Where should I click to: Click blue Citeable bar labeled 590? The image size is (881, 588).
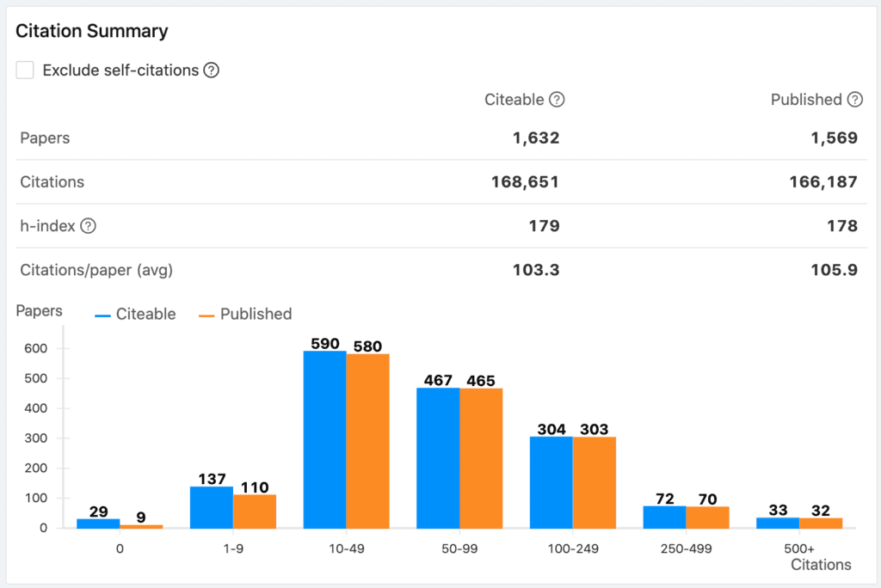click(324, 440)
